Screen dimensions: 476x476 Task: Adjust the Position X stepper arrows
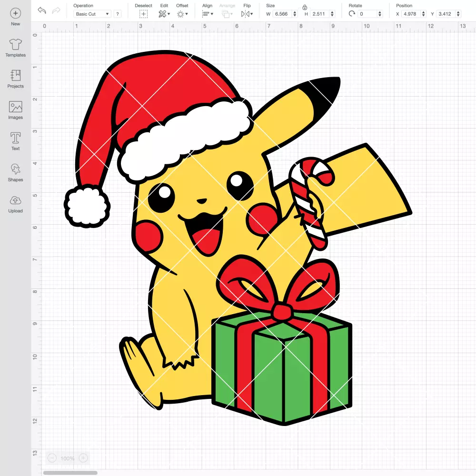(x=424, y=14)
